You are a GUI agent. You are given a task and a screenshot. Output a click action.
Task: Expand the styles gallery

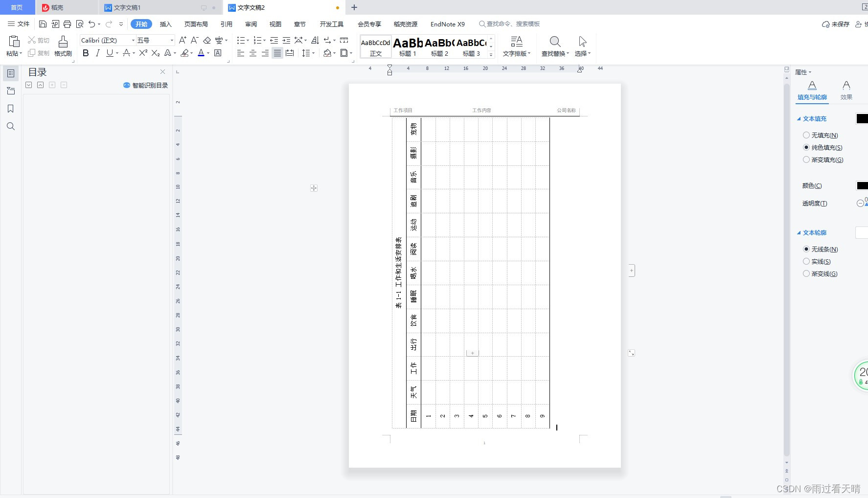[491, 54]
